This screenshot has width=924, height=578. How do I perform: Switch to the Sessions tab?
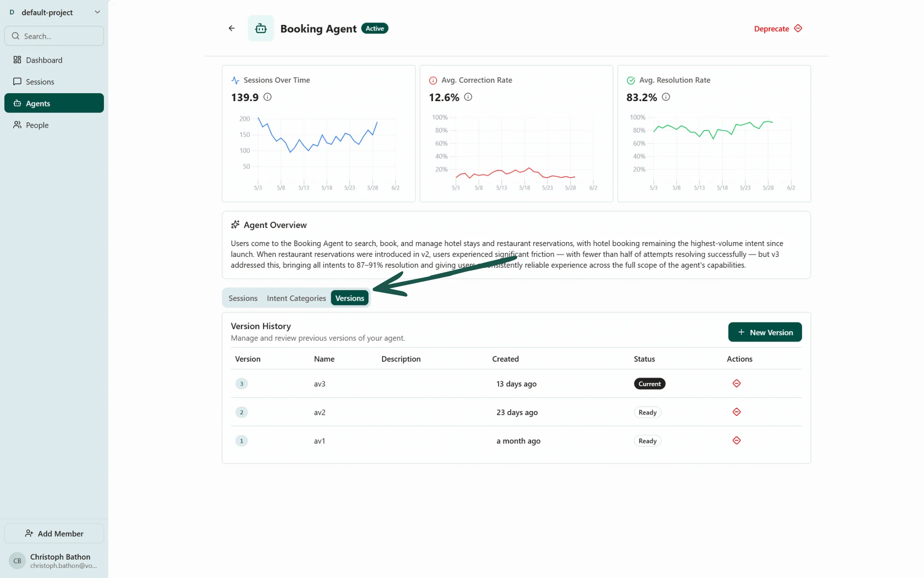(243, 298)
